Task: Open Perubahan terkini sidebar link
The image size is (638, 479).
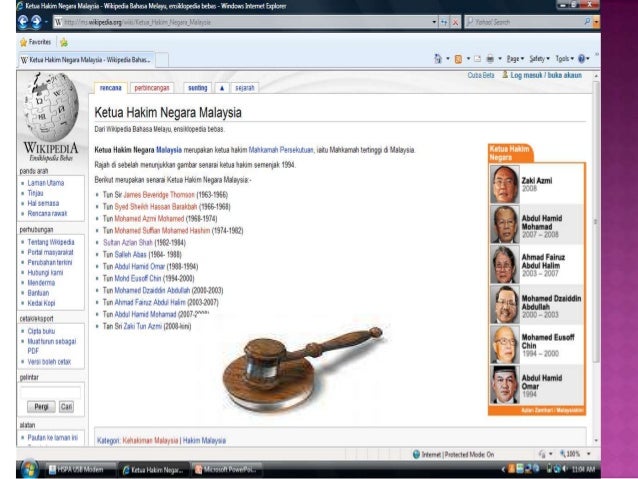Action: (50, 262)
